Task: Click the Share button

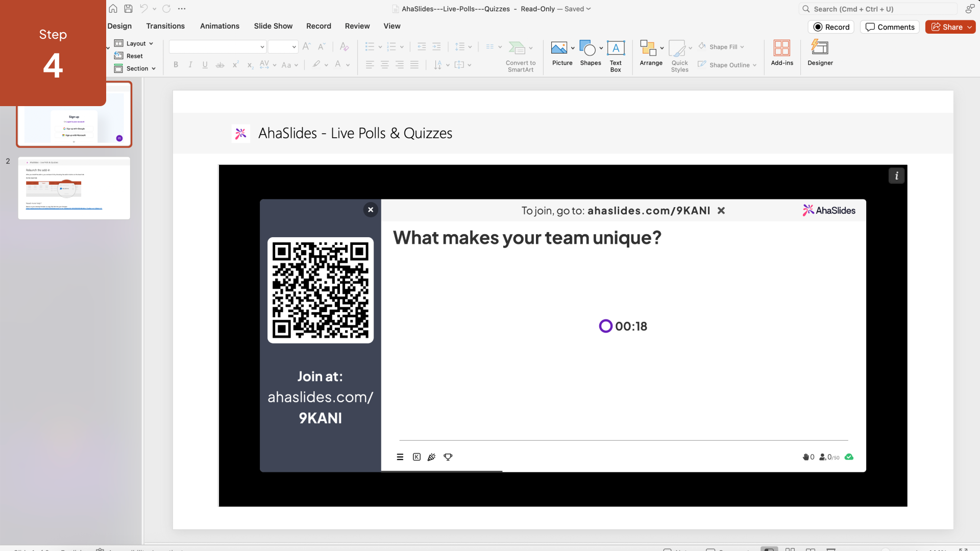Action: coord(947,27)
